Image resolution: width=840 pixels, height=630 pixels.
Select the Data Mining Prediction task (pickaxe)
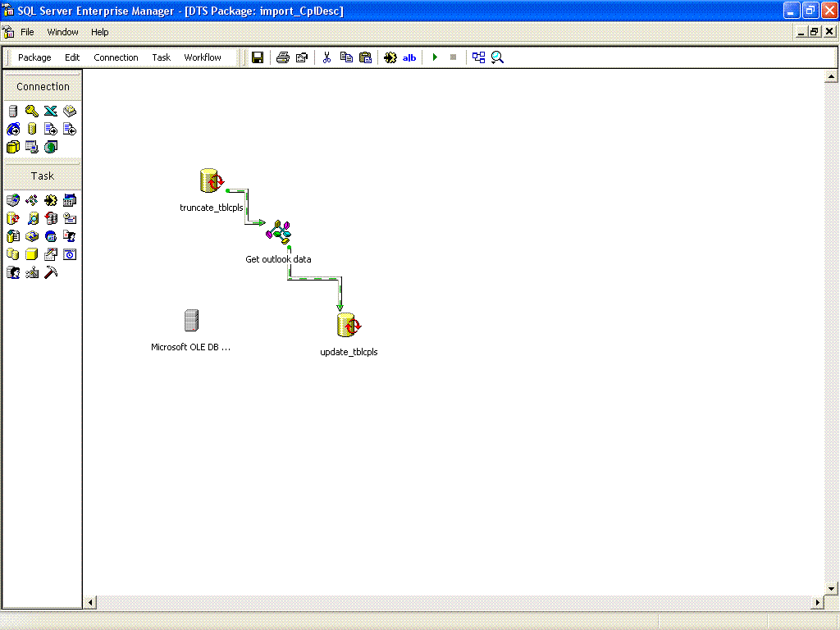(x=51, y=272)
